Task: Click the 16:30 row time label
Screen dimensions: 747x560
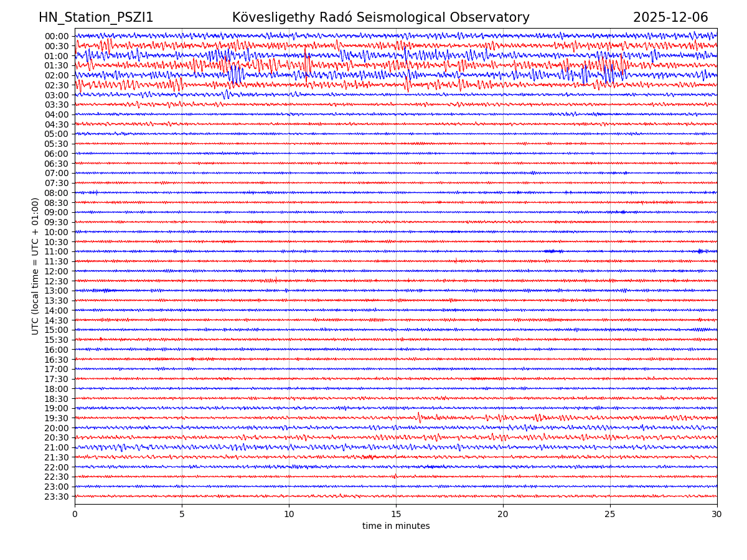Action: [57, 360]
